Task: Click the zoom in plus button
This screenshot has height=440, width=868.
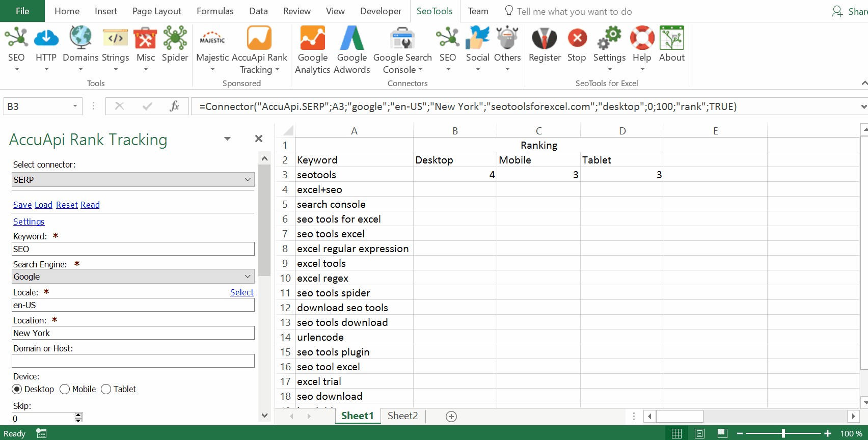Action: click(x=828, y=433)
